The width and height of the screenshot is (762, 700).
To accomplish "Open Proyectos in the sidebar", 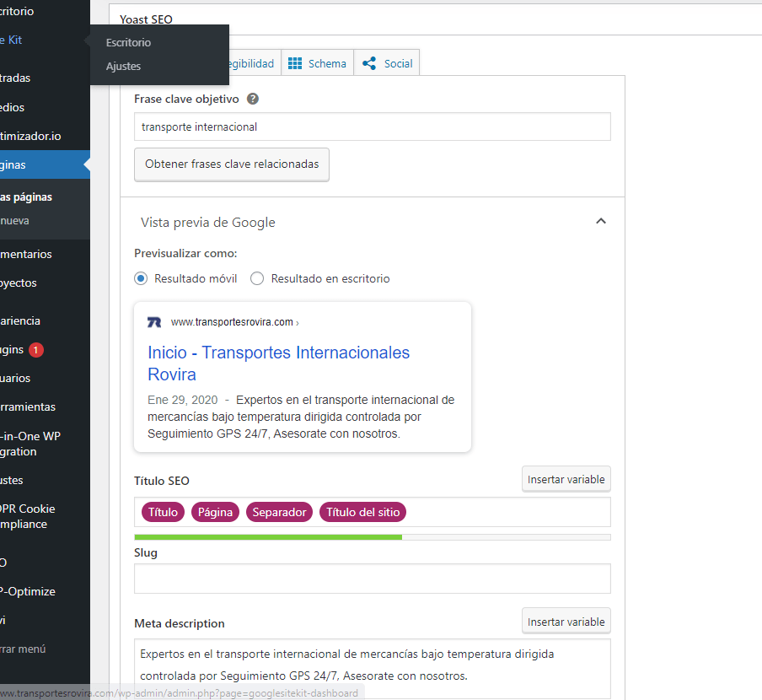I will click(x=45, y=283).
